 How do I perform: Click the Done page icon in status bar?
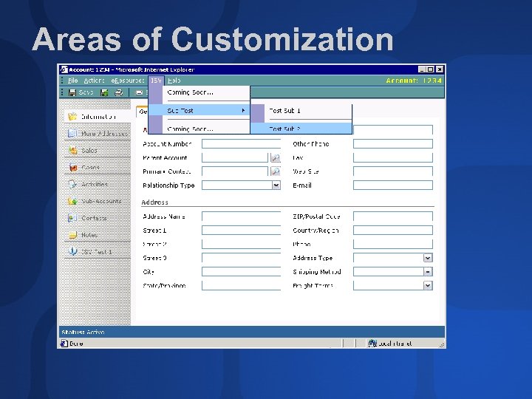[x=64, y=344]
